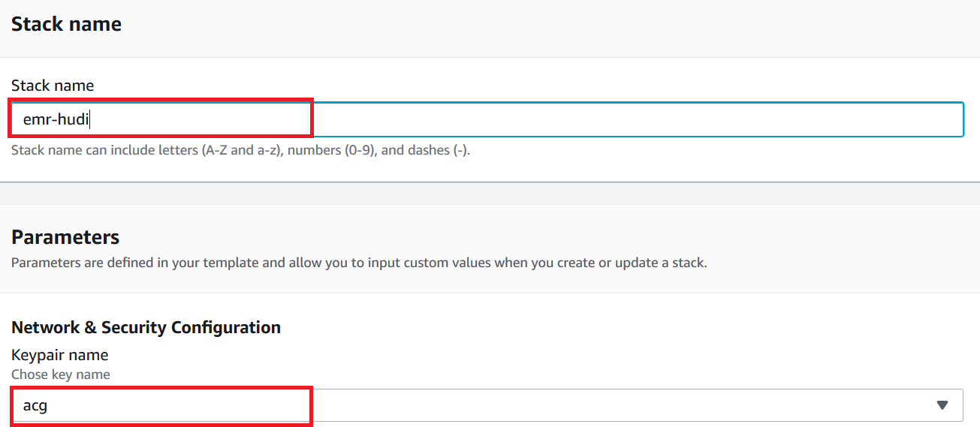Open the Keypair name dropdown
The image size is (980, 427).
[487, 405]
